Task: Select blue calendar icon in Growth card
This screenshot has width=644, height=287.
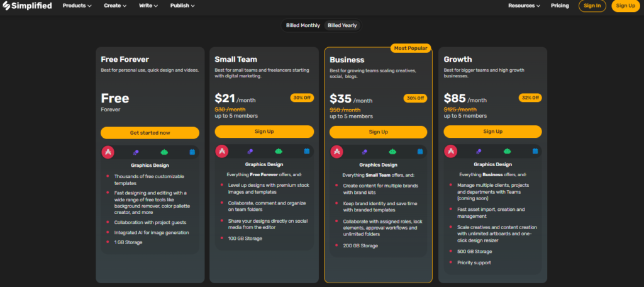Action: (535, 151)
